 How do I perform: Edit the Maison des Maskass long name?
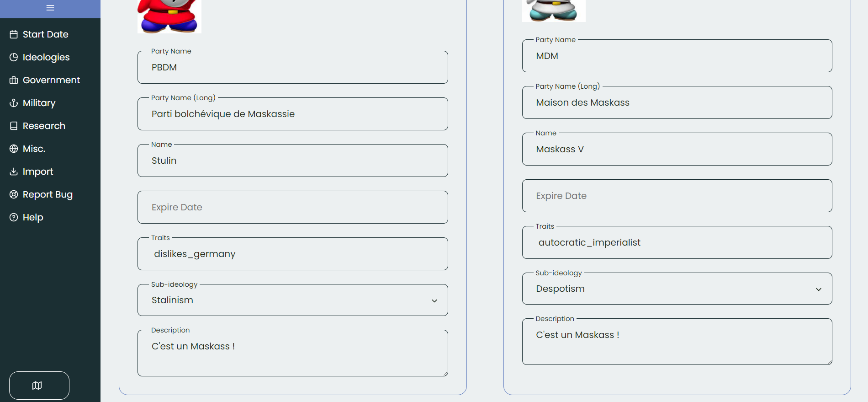click(x=677, y=103)
